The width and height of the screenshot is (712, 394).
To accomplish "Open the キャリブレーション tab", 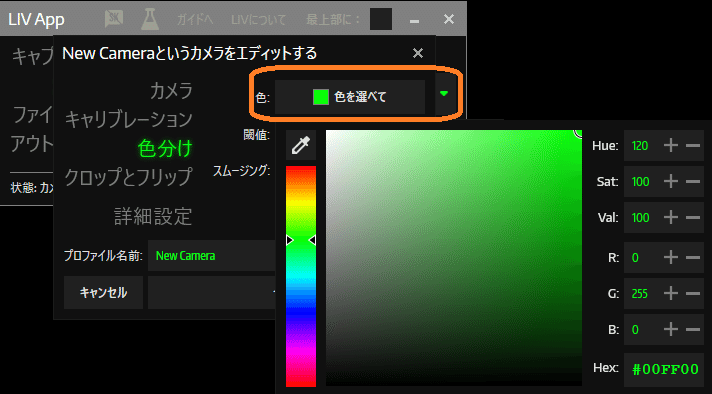I will (129, 119).
